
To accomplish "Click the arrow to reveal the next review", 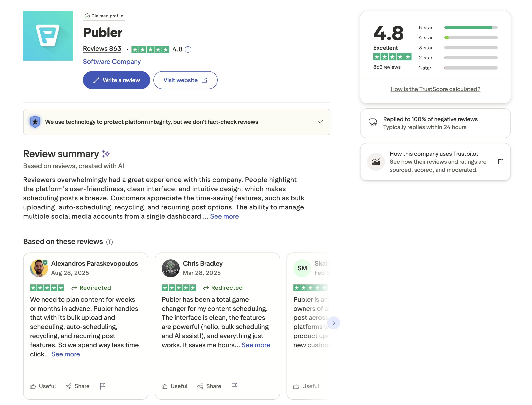I will click(x=334, y=323).
